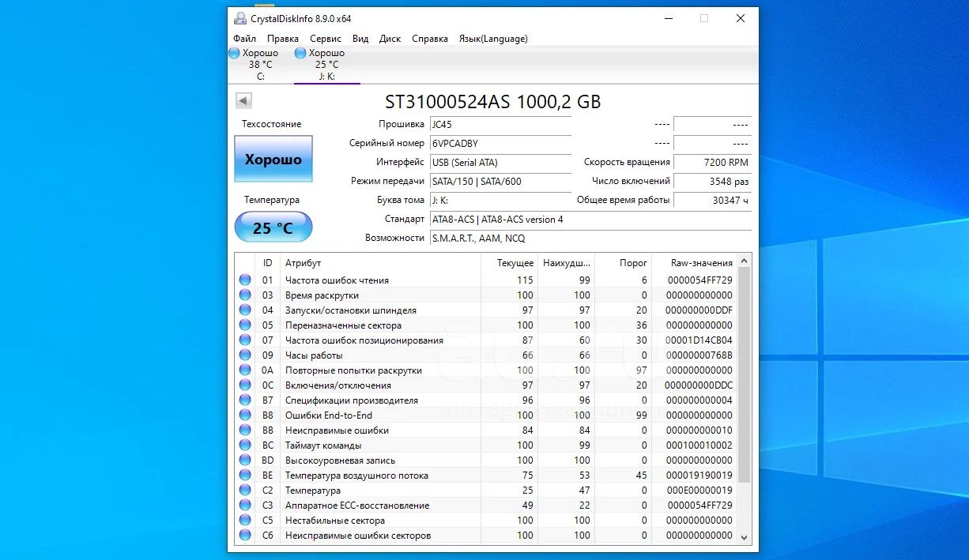The width and height of the screenshot is (969, 560).
Task: Click the Raw-значения column header
Action: [695, 263]
